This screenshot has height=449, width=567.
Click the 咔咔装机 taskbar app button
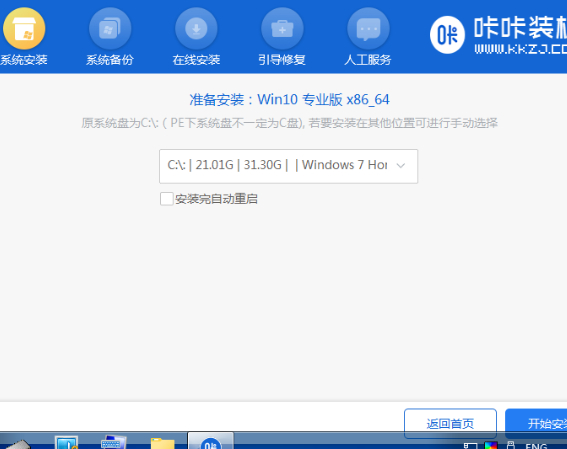coord(211,441)
